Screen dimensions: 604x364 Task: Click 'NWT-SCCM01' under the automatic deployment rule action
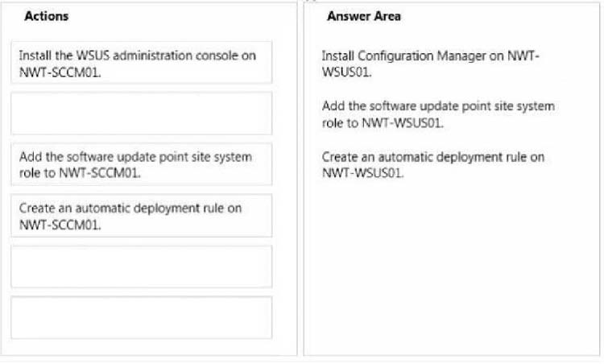[x=60, y=225]
